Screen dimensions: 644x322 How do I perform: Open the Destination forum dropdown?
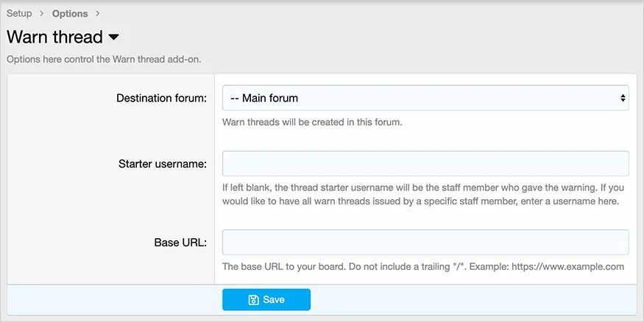[425, 98]
